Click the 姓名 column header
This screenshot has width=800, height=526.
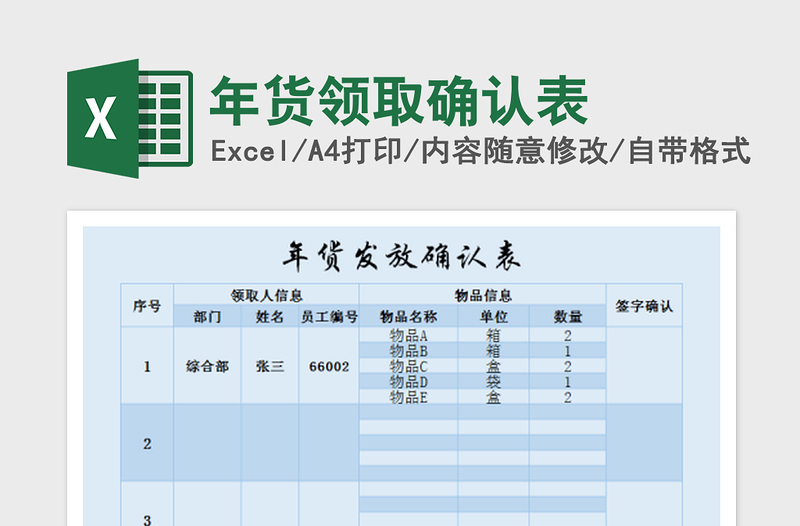click(x=269, y=316)
